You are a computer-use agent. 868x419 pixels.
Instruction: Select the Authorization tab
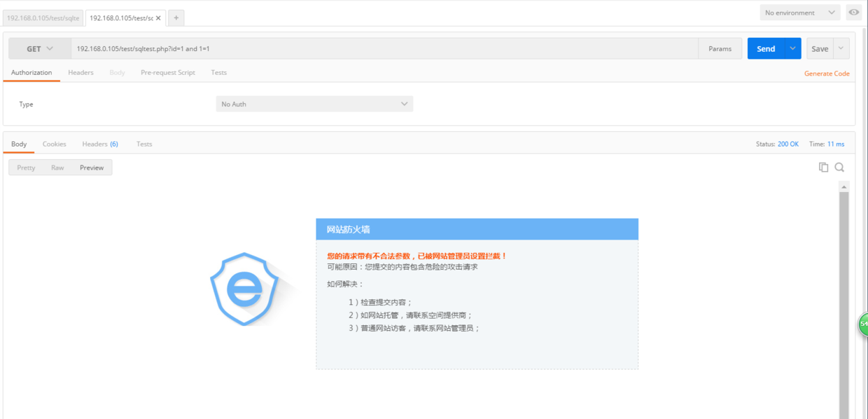(31, 73)
